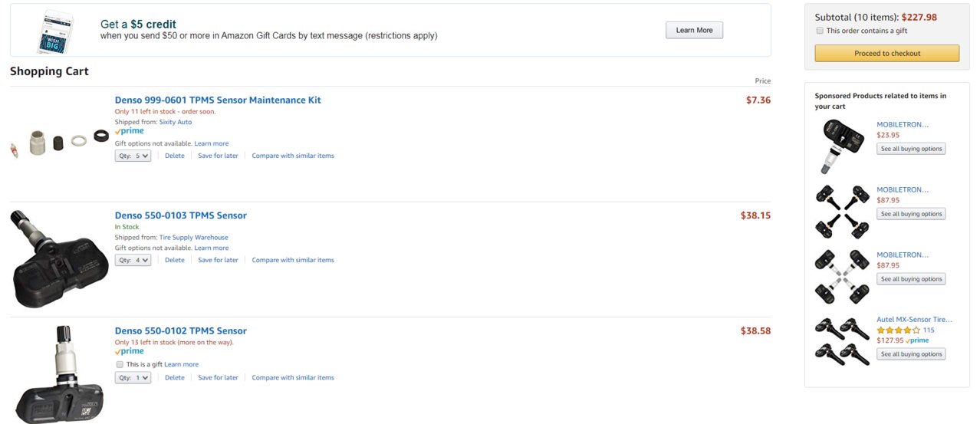Viewport: 980px width, 424px height.
Task: Click the Learn More gift card button
Action: coord(694,30)
